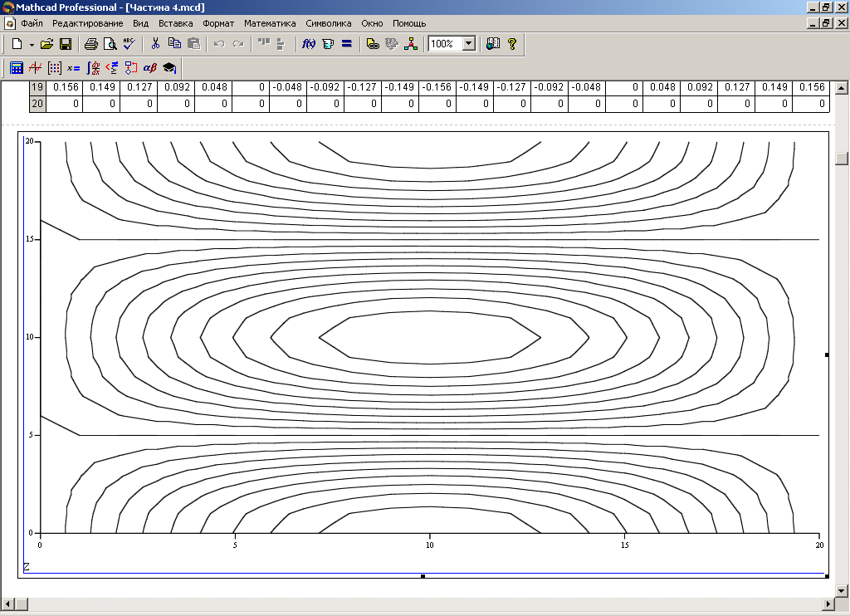Screen dimensions: 850x616
Task: Select row header 19 in the matrix table
Action: [x=37, y=87]
